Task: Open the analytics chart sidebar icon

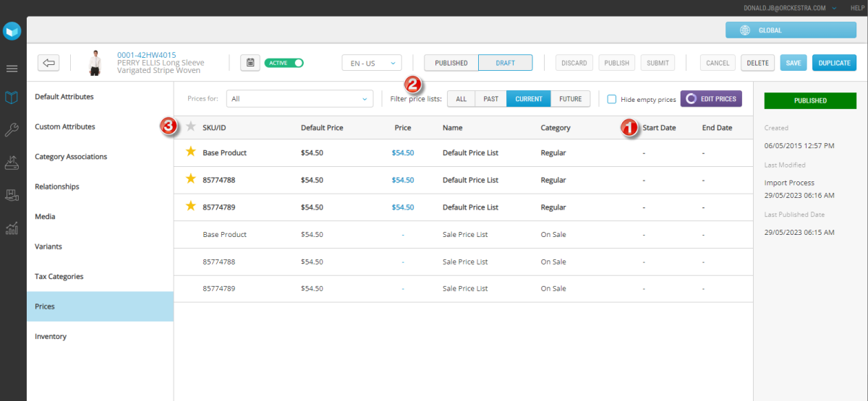Action: [x=12, y=228]
